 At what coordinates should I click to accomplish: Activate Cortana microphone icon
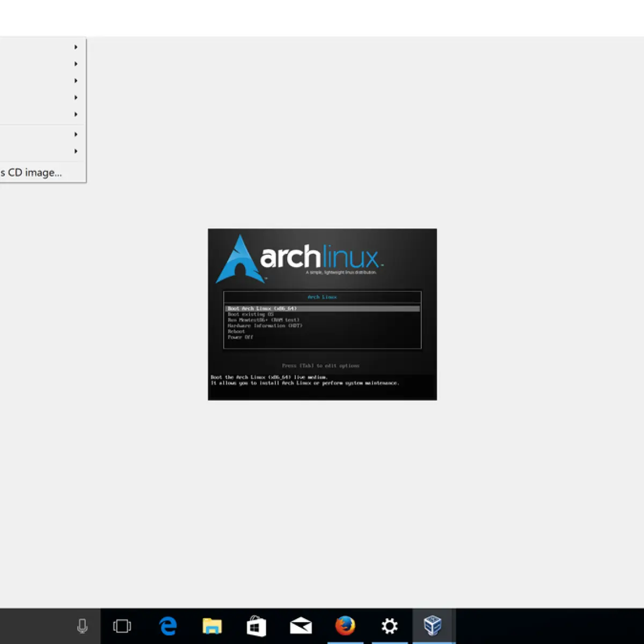[82, 626]
